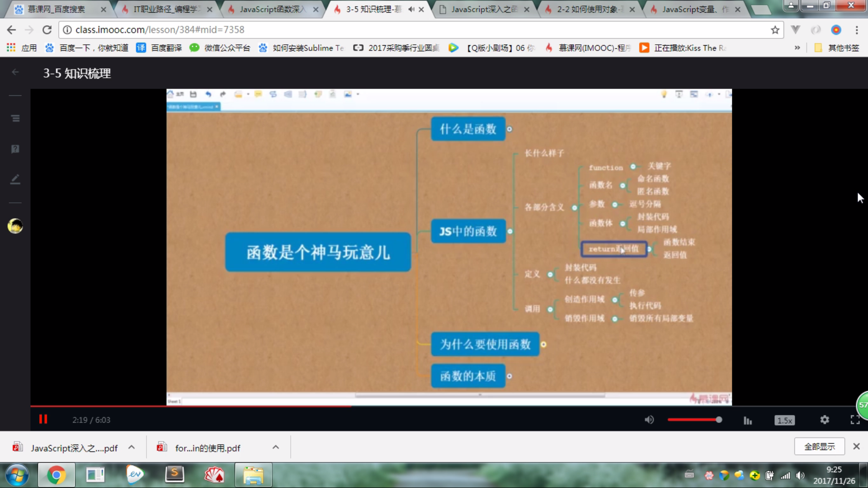Bookmark this page with the star
The image size is (868, 488).
pyautogui.click(x=775, y=30)
